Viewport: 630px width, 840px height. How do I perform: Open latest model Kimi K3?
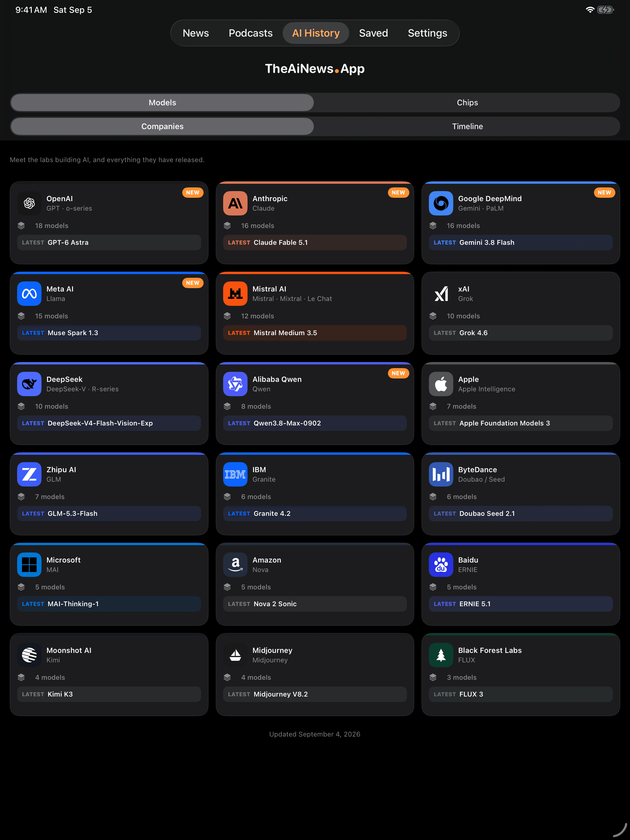[109, 695]
